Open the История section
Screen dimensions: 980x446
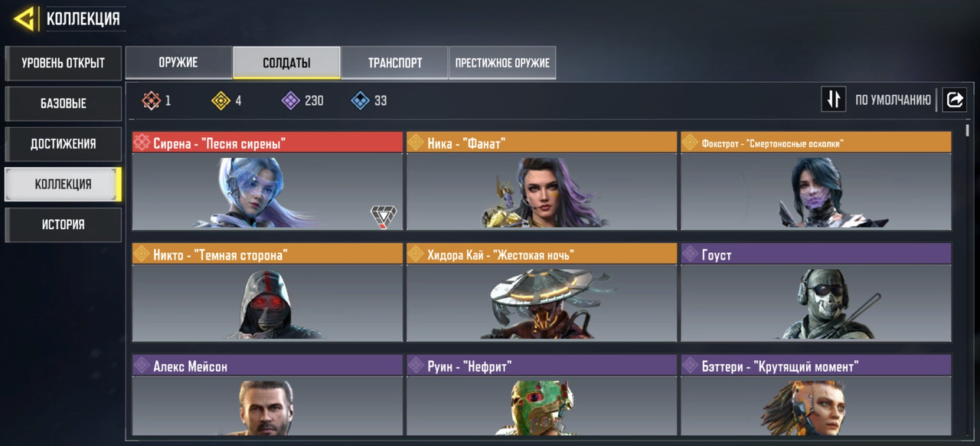pyautogui.click(x=63, y=225)
